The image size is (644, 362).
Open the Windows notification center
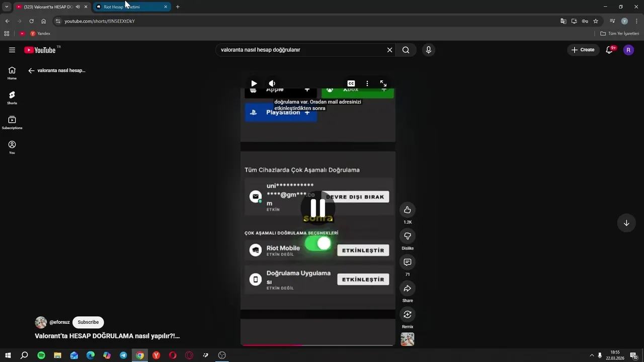634,355
